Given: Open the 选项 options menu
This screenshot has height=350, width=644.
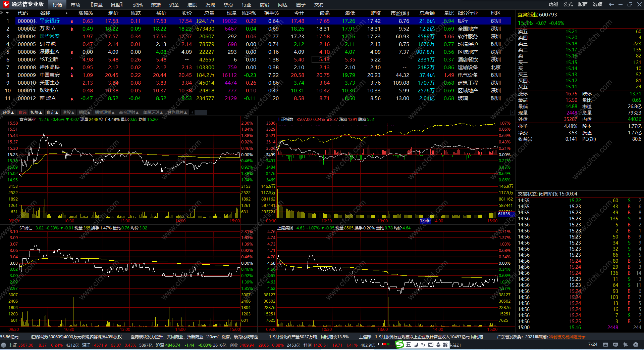Looking at the screenshot, I should pyautogui.click(x=598, y=4).
